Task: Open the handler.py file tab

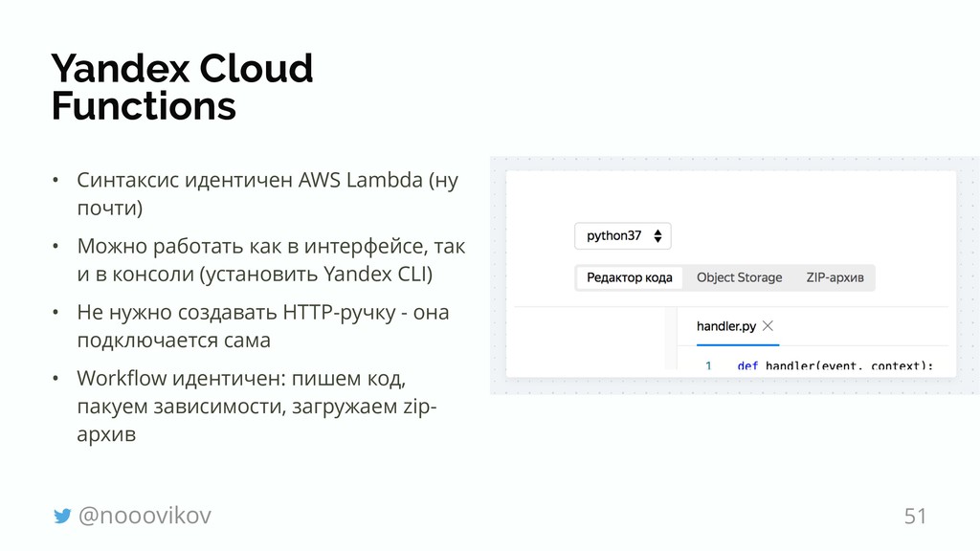Action: 726,326
